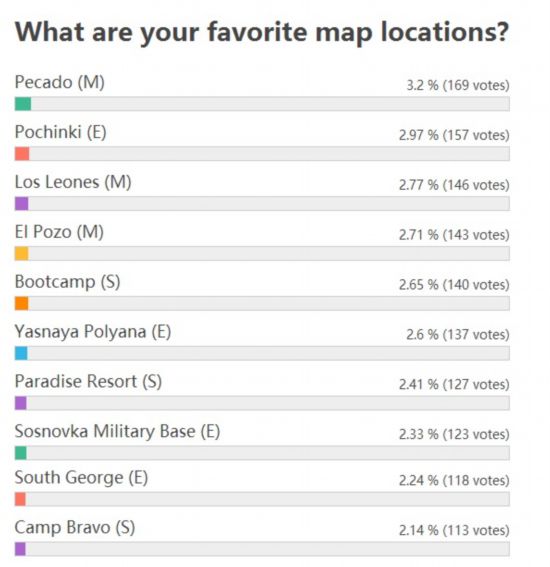Click the purple Camp Bravo bar segment
This screenshot has width=550, height=567.
point(20,550)
